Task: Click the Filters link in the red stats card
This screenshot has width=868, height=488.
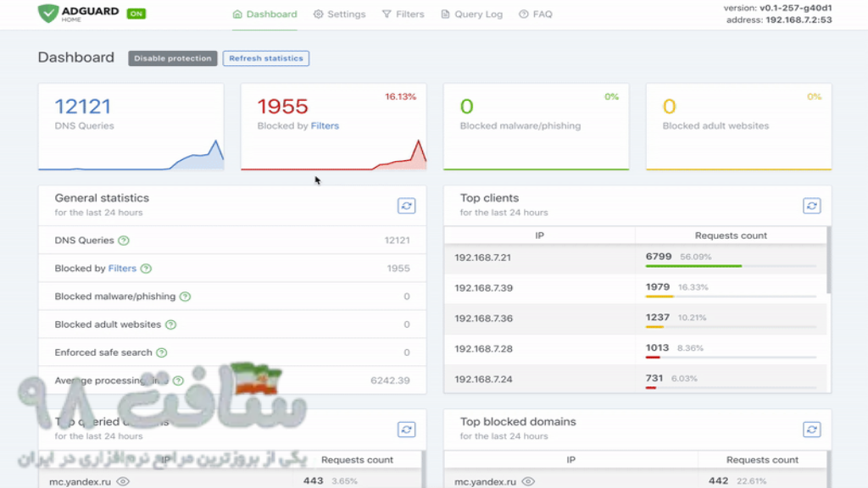Action: coord(325,125)
